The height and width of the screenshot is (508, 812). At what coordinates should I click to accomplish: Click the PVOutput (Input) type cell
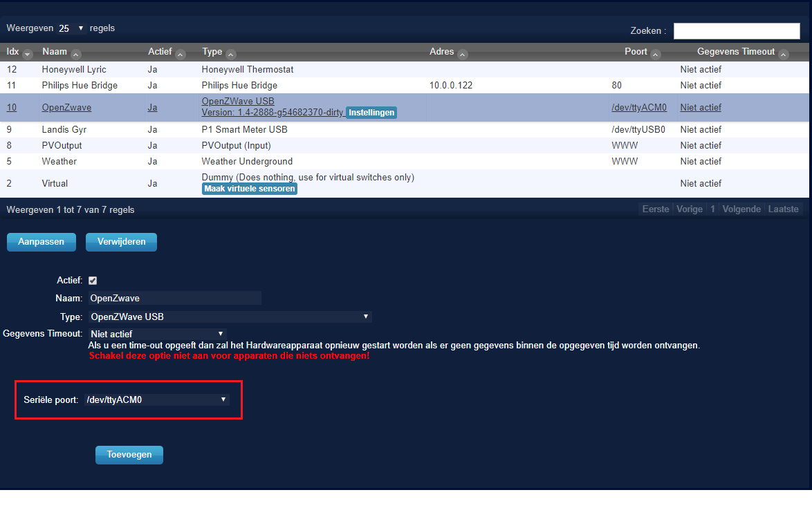coord(236,145)
